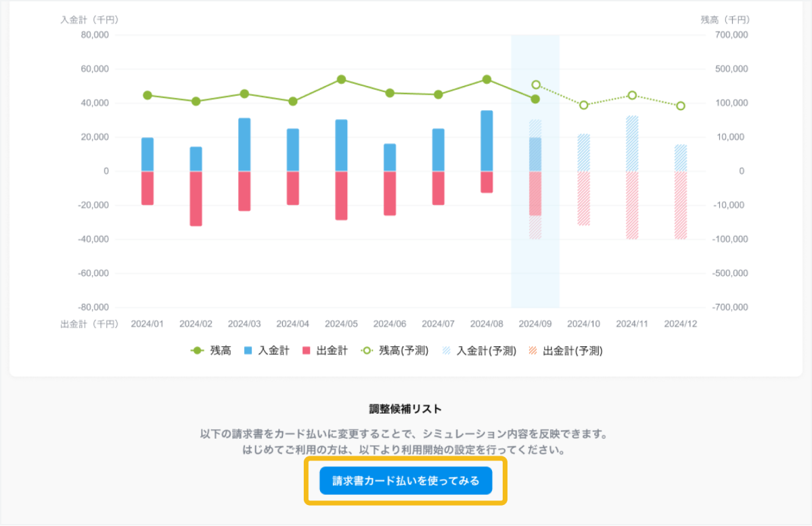Click the 2024/02 red expense bar
Viewport: 812px width, 526px height.
[x=196, y=198]
